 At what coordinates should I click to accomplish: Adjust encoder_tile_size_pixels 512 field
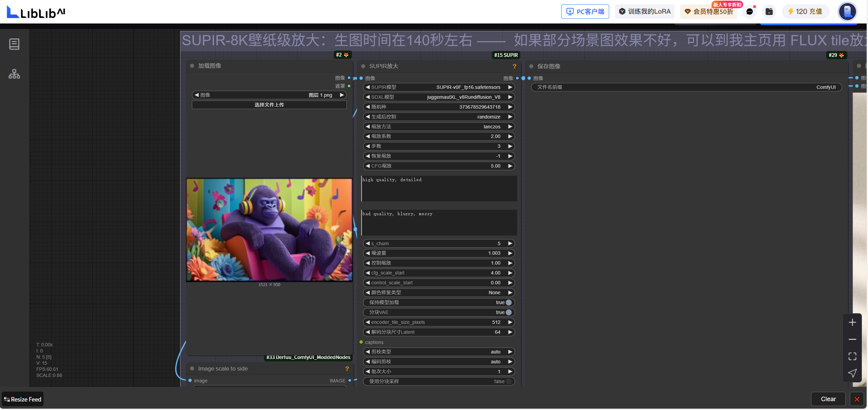tap(439, 322)
